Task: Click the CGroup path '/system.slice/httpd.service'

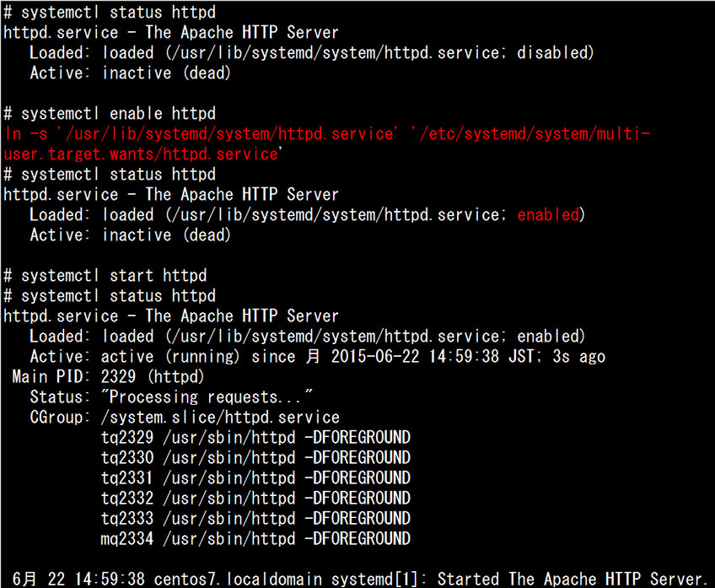Action: pos(220,418)
